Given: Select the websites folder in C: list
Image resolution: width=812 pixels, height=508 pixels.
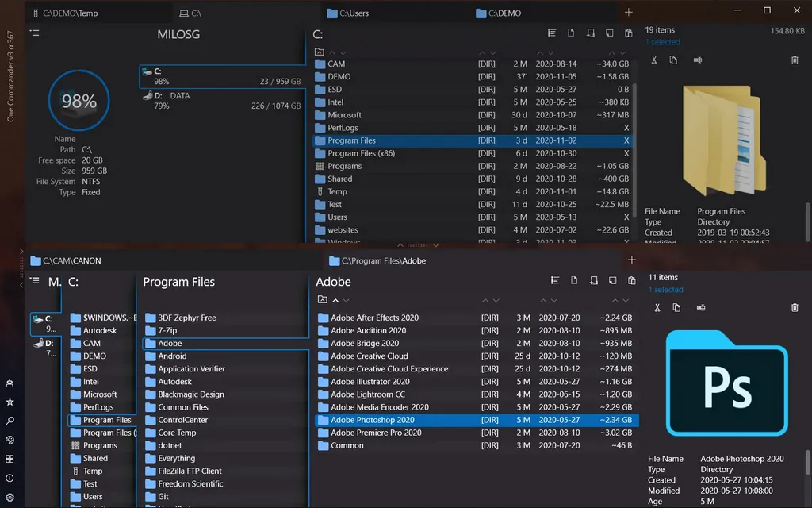Looking at the screenshot, I should (473, 230).
